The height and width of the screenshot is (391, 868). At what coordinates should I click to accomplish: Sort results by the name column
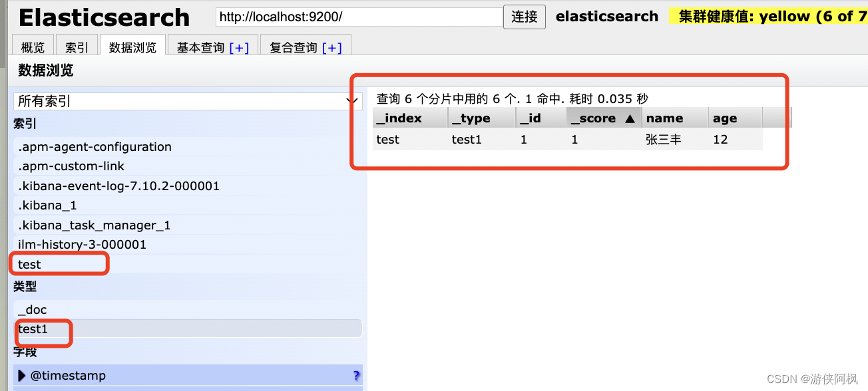click(674, 118)
